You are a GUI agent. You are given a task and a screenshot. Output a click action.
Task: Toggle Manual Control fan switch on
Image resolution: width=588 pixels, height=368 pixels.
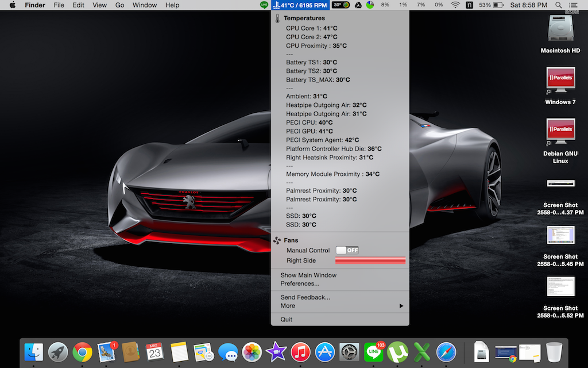coord(347,250)
